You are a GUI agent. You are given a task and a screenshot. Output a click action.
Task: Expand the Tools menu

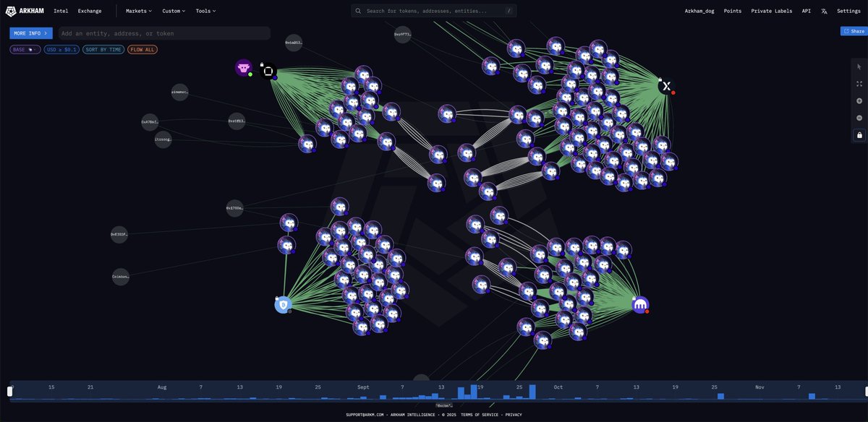(x=205, y=11)
